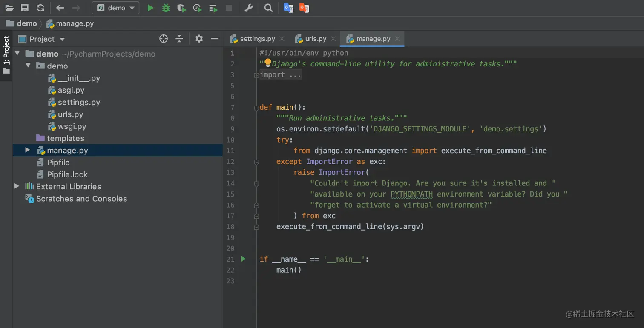The width and height of the screenshot is (644, 328).
Task: Click 'execute_from_command_line(sys.argv)' on line 18
Action: 350,227
